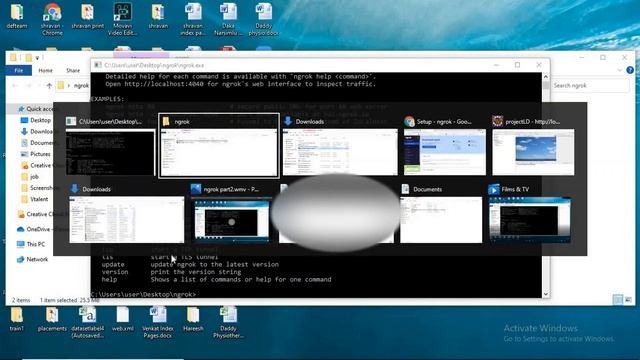Open the quick access toolbar dropdown arrow
Viewport: 640px width, 360px height.
click(37, 58)
